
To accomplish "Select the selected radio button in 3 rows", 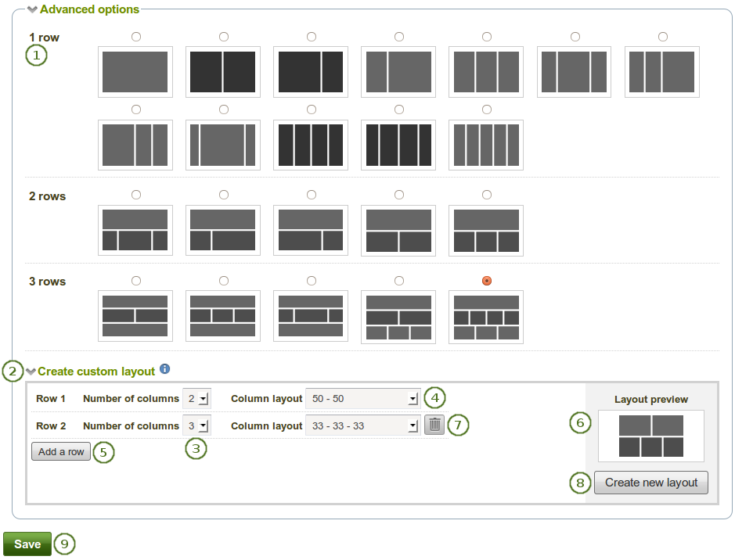I will (487, 280).
